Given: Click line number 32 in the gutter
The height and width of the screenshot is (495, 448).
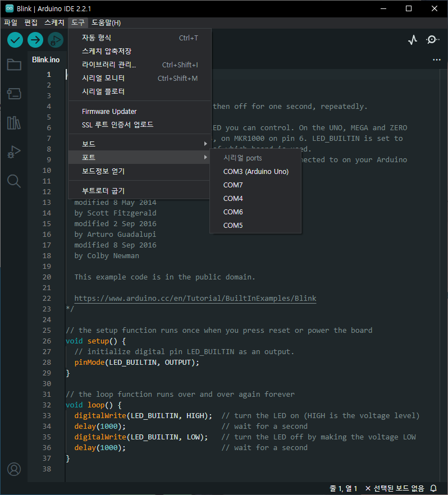Looking at the screenshot, I should pyautogui.click(x=47, y=405).
